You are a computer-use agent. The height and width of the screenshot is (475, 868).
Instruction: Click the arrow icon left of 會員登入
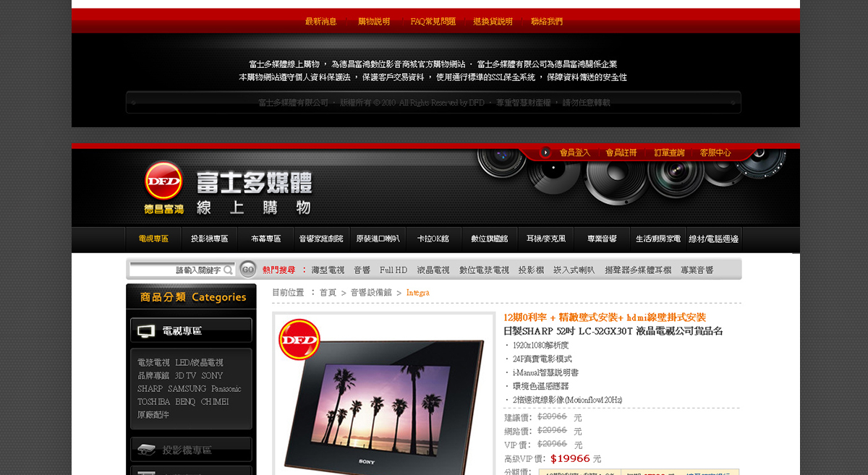click(x=545, y=153)
